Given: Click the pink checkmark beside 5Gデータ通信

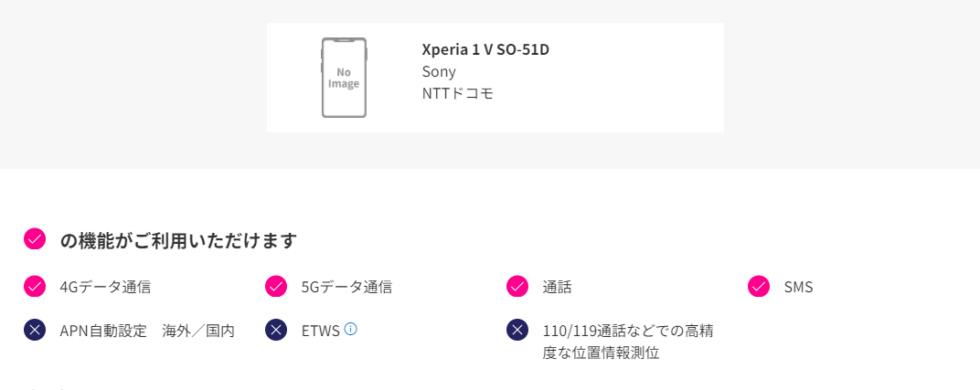Looking at the screenshot, I should pyautogui.click(x=276, y=287).
